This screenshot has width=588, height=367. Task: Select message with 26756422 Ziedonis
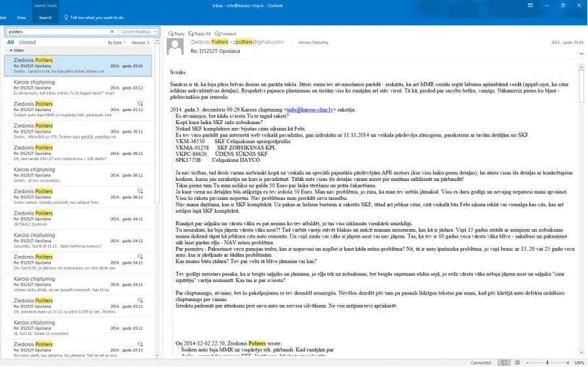pos(78,219)
